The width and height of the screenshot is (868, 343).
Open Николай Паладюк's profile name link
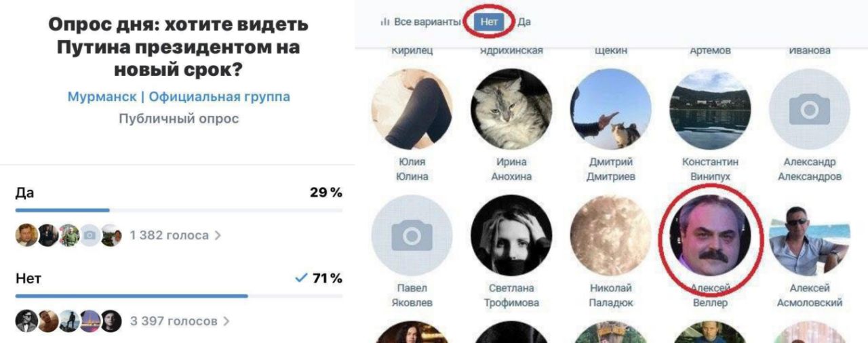[x=610, y=295]
